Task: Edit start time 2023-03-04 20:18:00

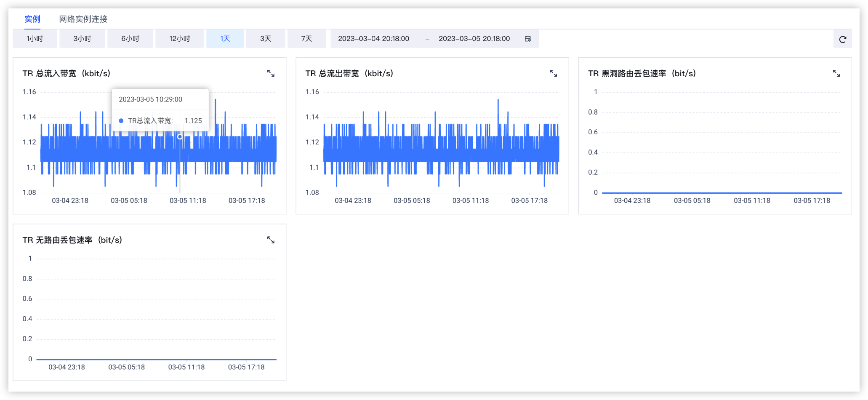Action: pos(373,39)
